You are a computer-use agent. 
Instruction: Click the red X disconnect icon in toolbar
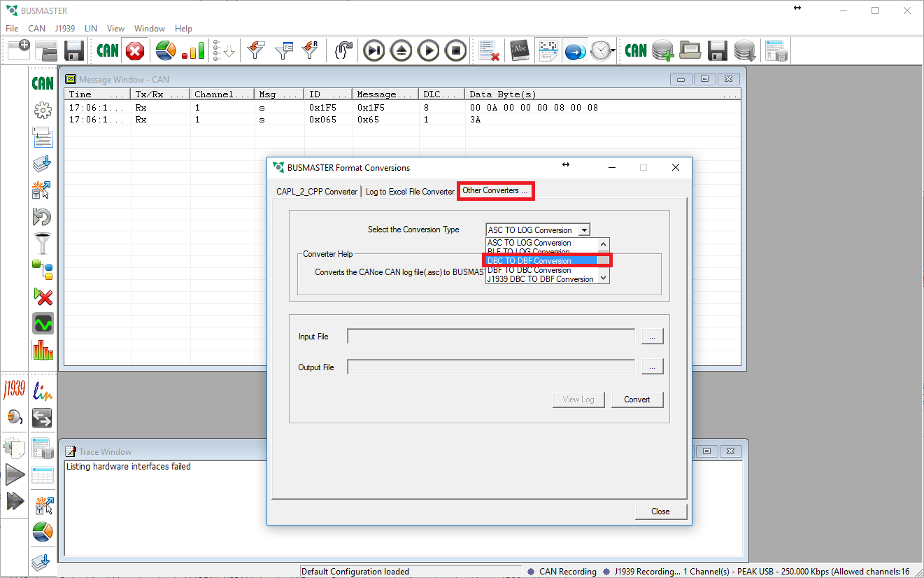[135, 50]
